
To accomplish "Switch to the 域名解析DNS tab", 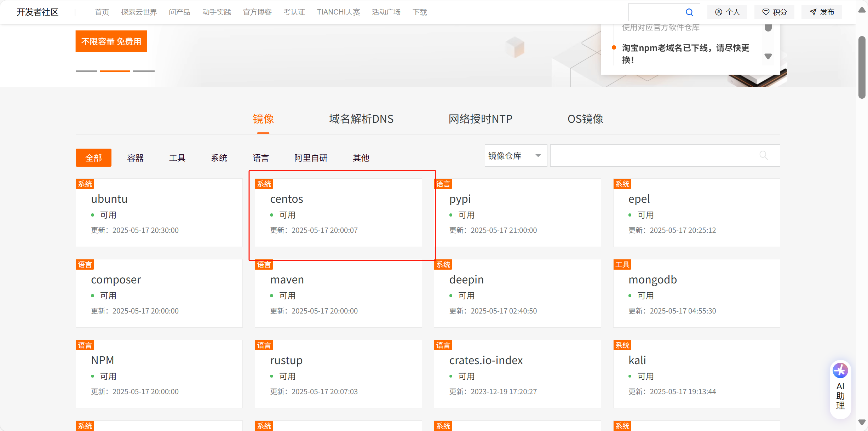I will (361, 119).
